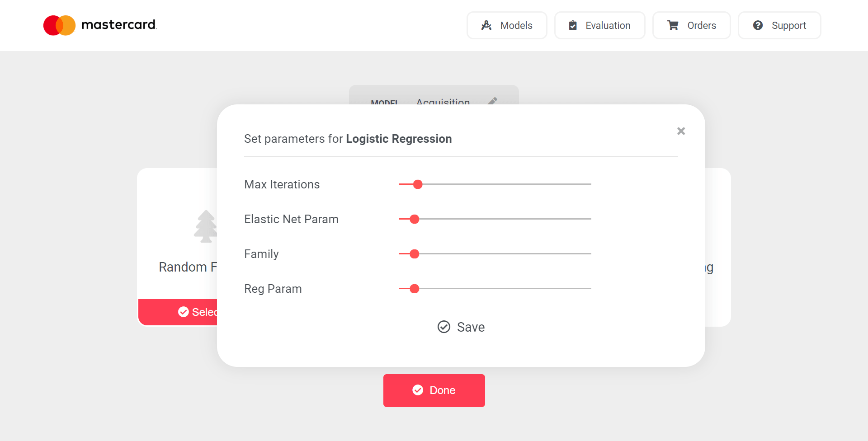Open the Evaluation menu item

[x=599, y=25]
